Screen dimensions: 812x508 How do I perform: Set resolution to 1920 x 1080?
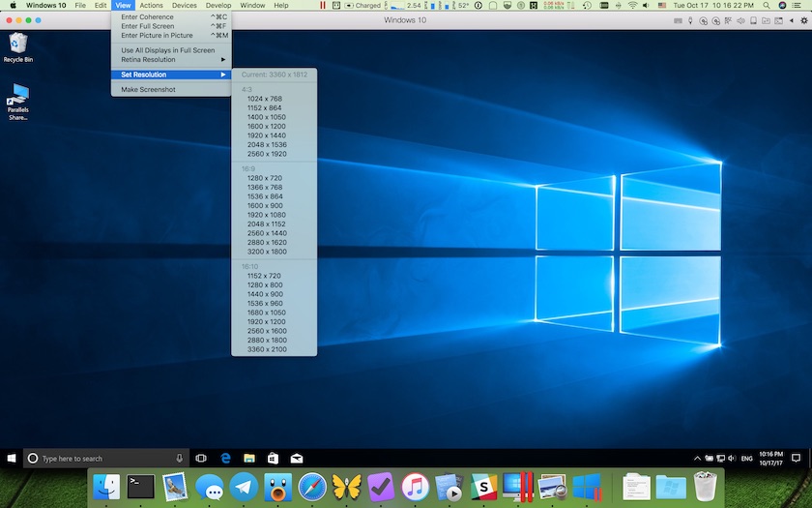(274, 215)
